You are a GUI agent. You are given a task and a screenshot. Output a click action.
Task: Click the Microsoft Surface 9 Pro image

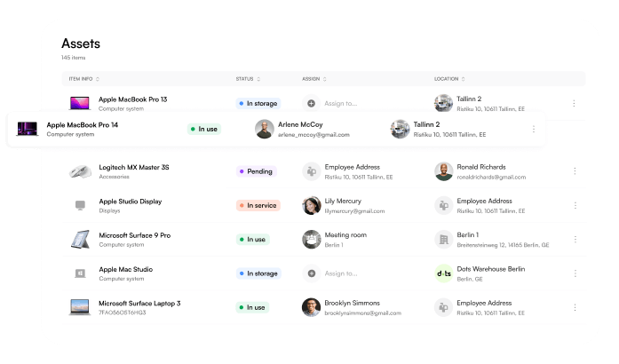pos(80,239)
